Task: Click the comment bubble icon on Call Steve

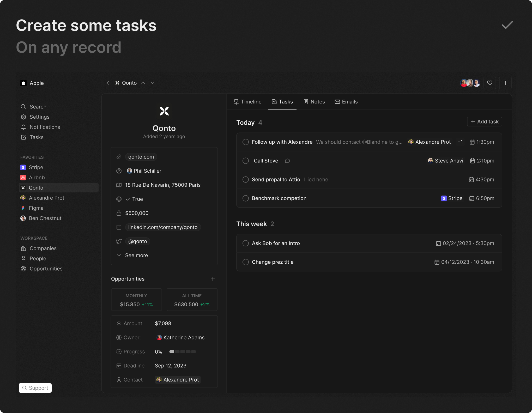Action: (x=287, y=161)
